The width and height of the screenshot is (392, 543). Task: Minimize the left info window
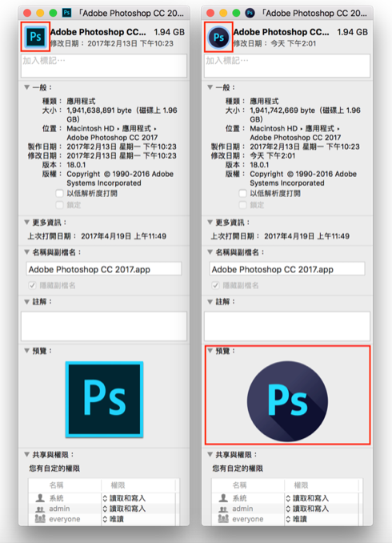[40, 13]
